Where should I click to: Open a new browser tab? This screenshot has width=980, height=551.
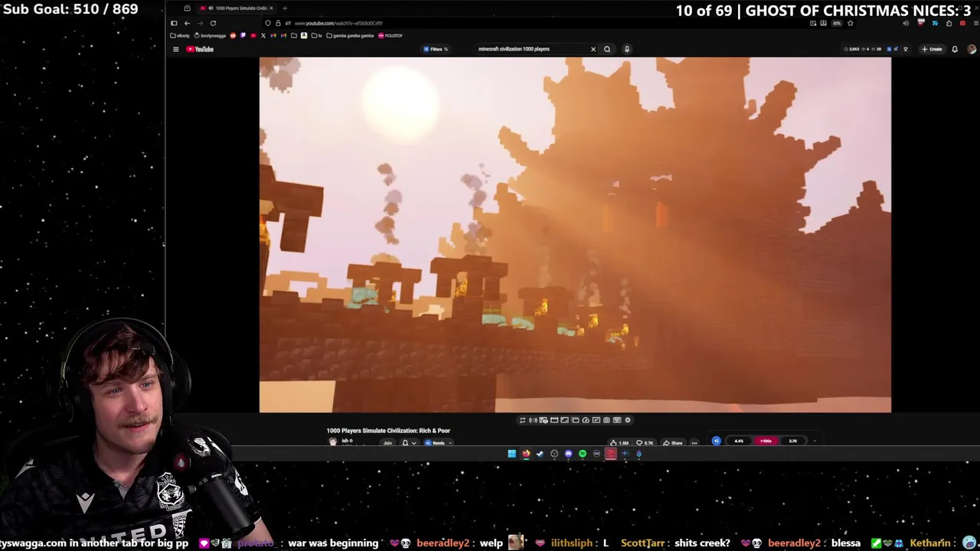pos(285,8)
